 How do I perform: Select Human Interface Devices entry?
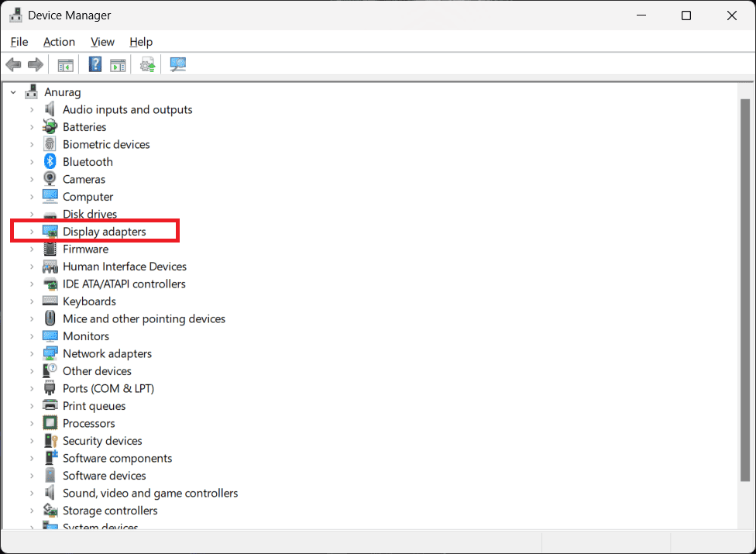[x=124, y=267]
